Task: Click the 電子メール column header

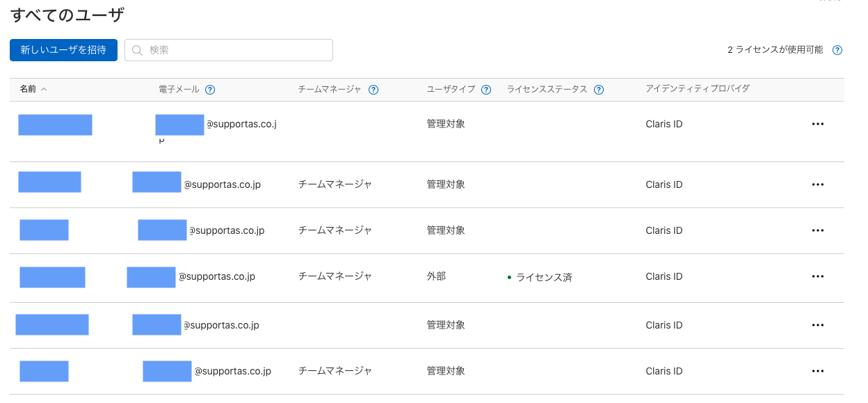Action: pyautogui.click(x=179, y=89)
